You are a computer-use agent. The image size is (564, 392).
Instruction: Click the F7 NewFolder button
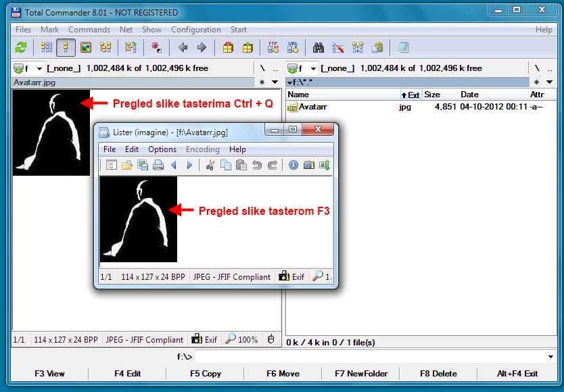(x=361, y=374)
